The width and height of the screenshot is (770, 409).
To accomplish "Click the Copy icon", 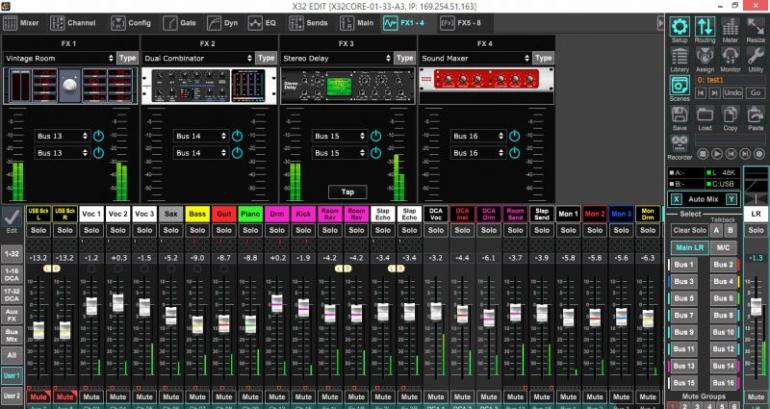I will tap(730, 115).
